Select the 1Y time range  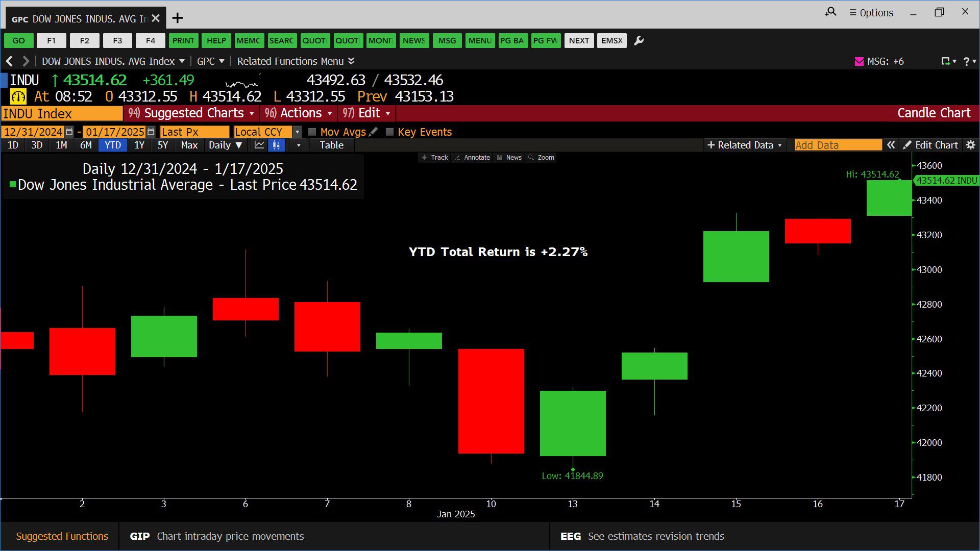[139, 145]
